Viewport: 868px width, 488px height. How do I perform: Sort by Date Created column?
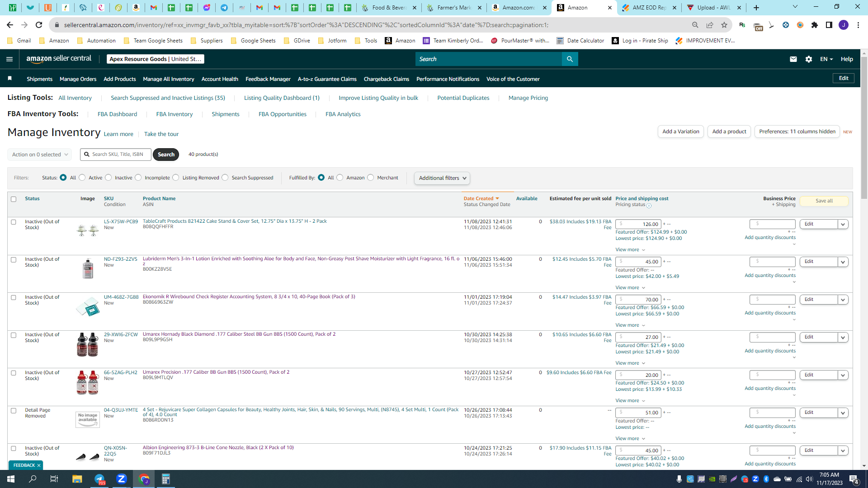point(481,198)
